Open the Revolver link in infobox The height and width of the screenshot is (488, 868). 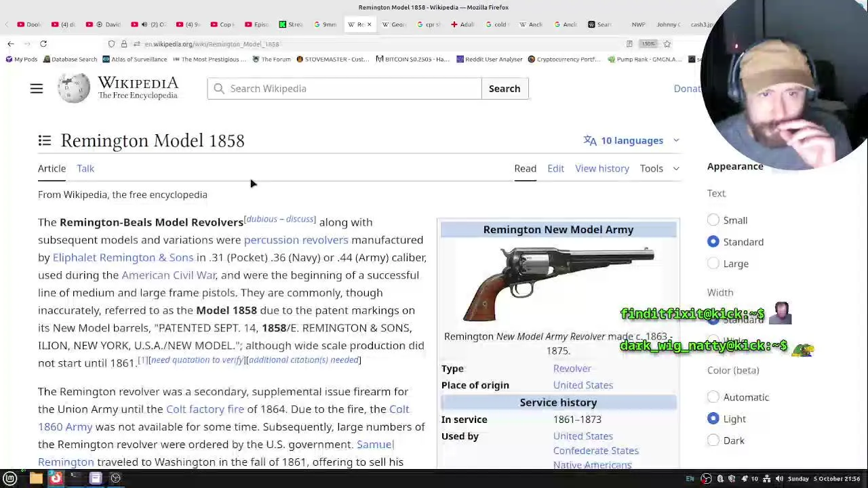tap(572, 369)
